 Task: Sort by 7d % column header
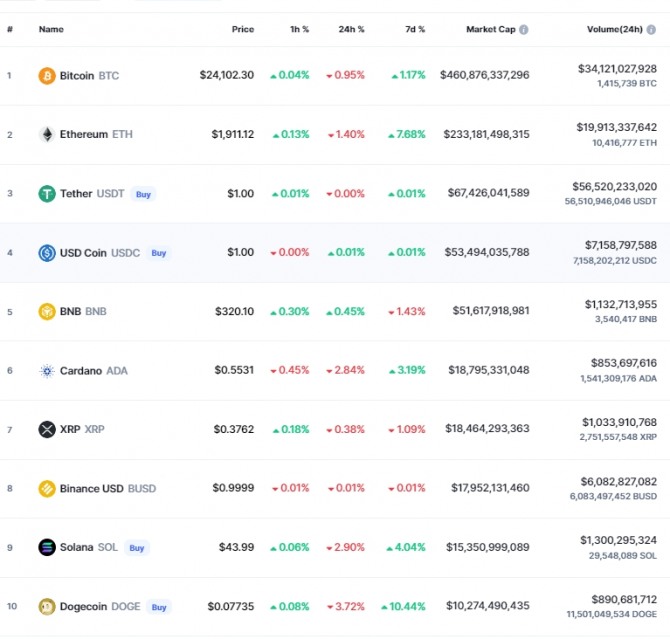click(x=414, y=30)
